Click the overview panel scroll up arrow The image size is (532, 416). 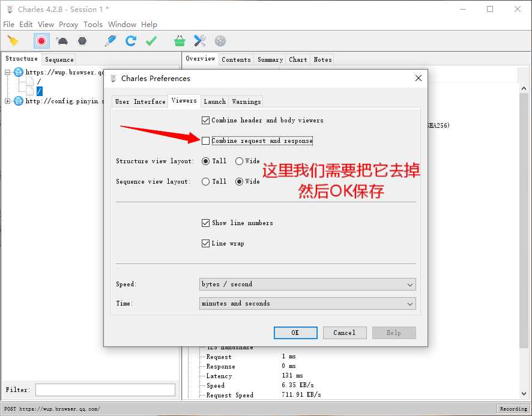(524, 88)
